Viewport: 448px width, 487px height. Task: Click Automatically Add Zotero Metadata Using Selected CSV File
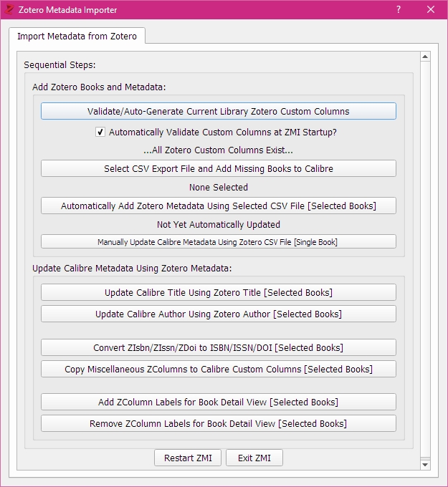pyautogui.click(x=218, y=206)
